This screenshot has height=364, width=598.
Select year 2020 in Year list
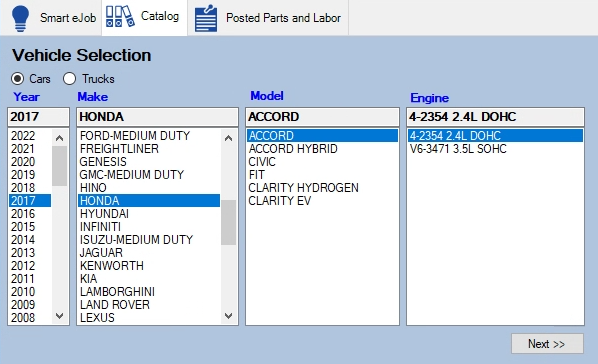pos(30,162)
